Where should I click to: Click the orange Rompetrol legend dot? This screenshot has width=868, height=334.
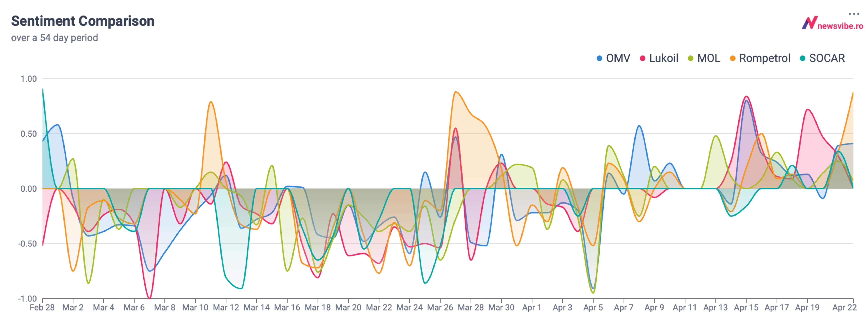pyautogui.click(x=733, y=58)
